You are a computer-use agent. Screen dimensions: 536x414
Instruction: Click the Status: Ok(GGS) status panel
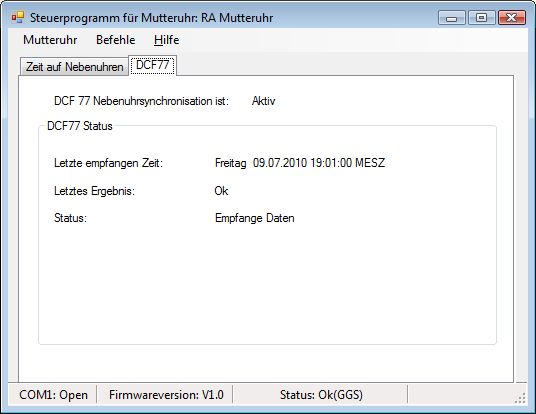pyautogui.click(x=321, y=395)
